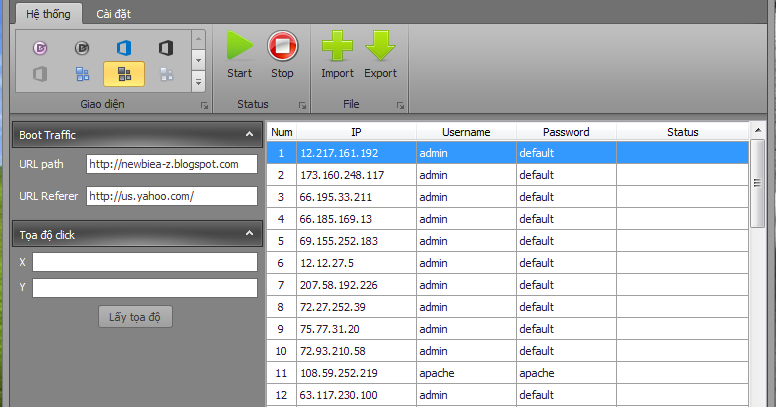Click default password in row 7
Viewport: 776px width, 407px height.
click(x=566, y=285)
